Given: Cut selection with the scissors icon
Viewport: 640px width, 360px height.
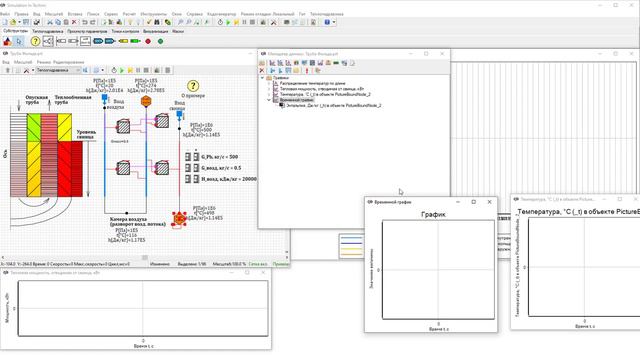Looking at the screenshot, I should click(50, 22).
